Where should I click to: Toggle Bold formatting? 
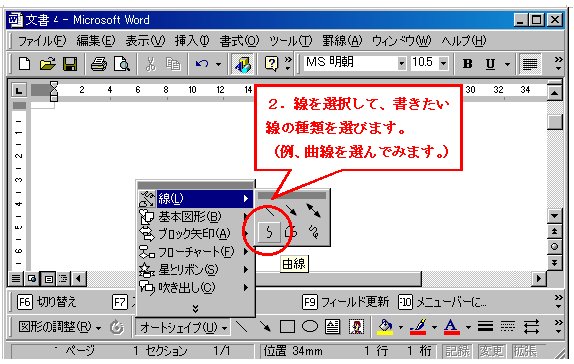[467, 64]
